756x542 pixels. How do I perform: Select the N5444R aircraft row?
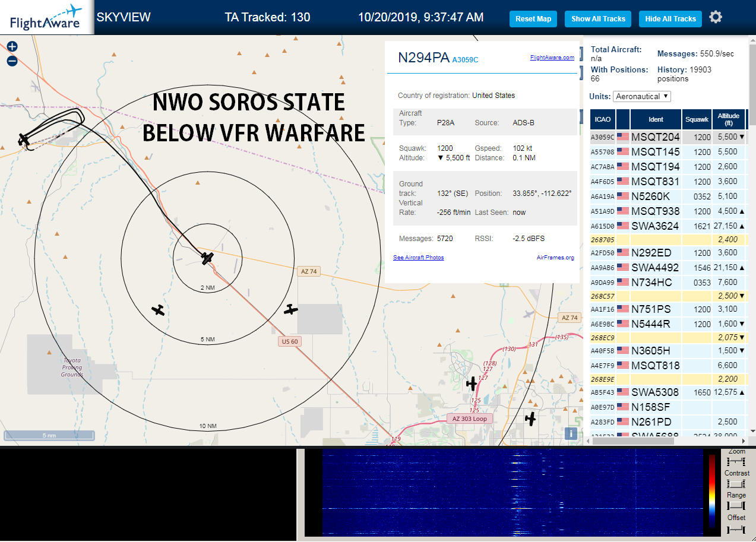(x=668, y=324)
